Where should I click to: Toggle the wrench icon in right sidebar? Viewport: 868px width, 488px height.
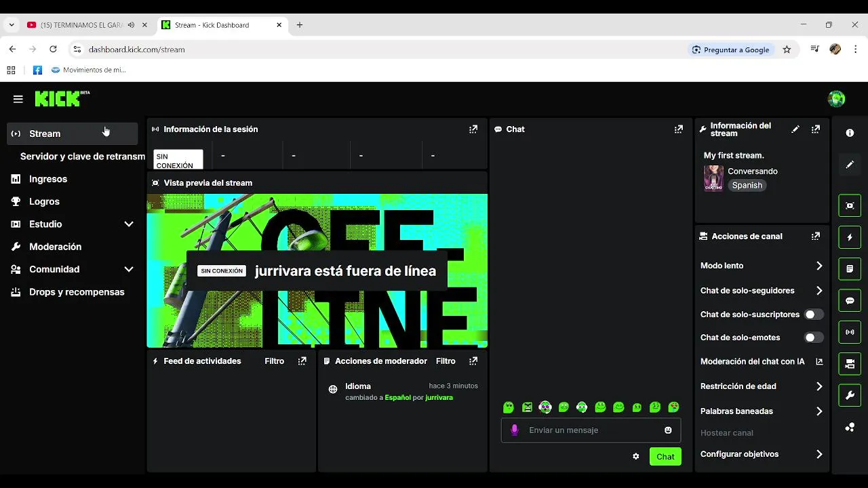click(850, 395)
